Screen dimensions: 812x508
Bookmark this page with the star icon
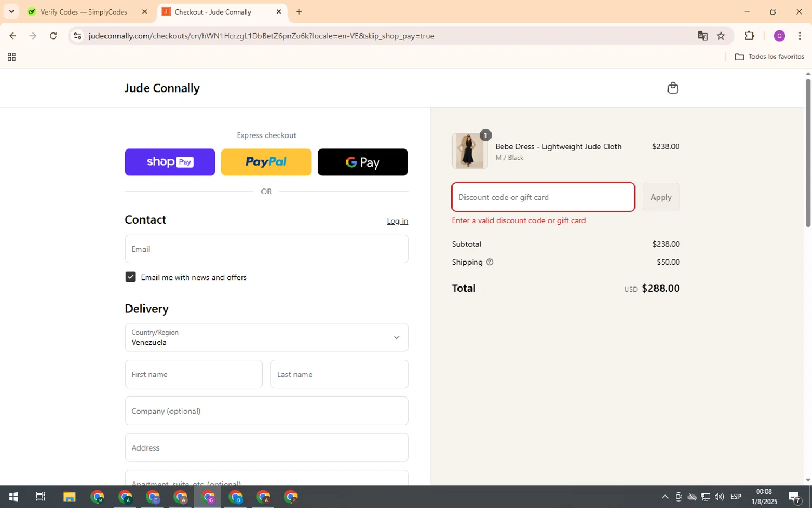click(721, 36)
